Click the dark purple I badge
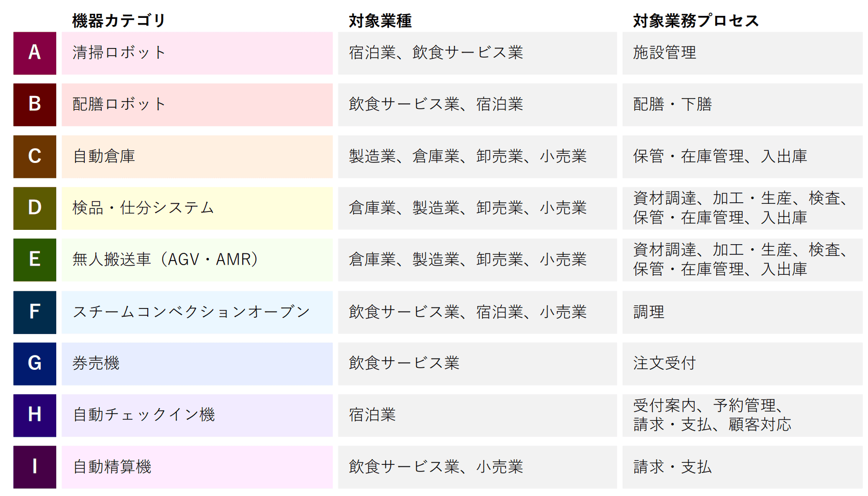The width and height of the screenshot is (868, 496). [x=35, y=467]
